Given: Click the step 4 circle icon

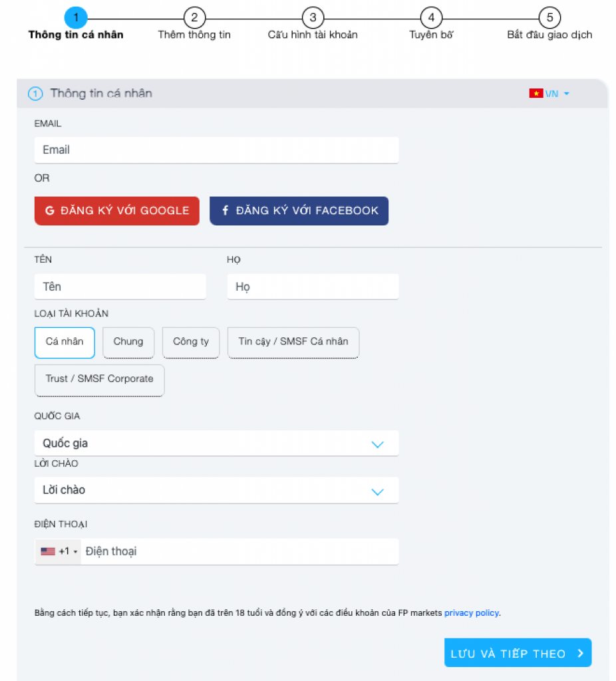Looking at the screenshot, I should pyautogui.click(x=431, y=18).
